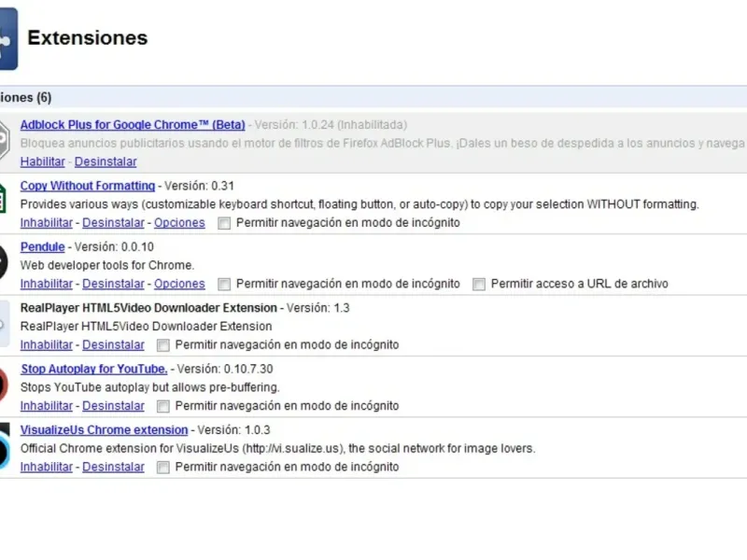Click the extensions count header (6)
This screenshot has height=560, width=747.
tap(26, 98)
